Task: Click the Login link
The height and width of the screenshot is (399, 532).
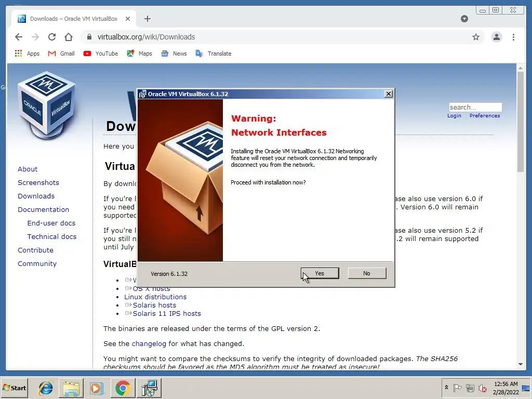Action: (x=454, y=116)
